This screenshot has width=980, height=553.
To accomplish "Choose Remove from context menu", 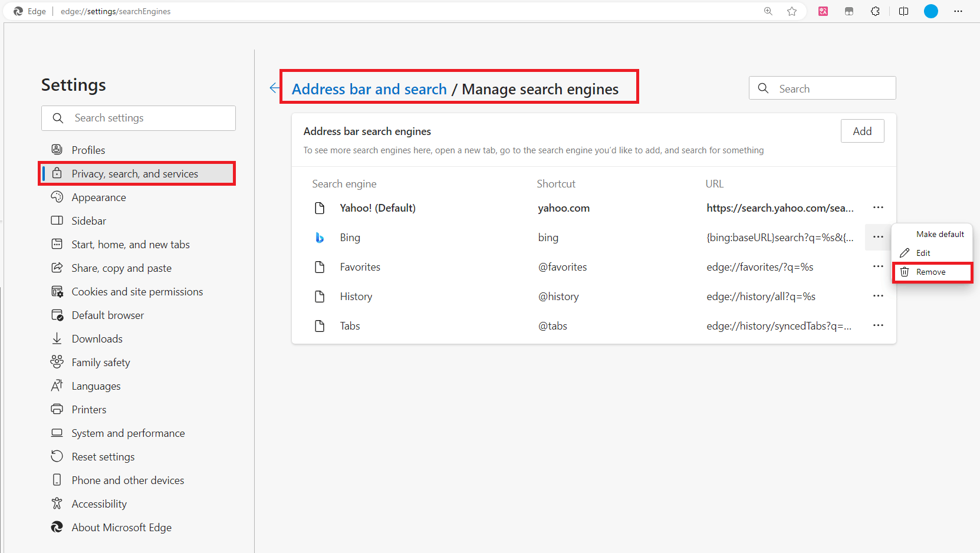I will (x=932, y=272).
